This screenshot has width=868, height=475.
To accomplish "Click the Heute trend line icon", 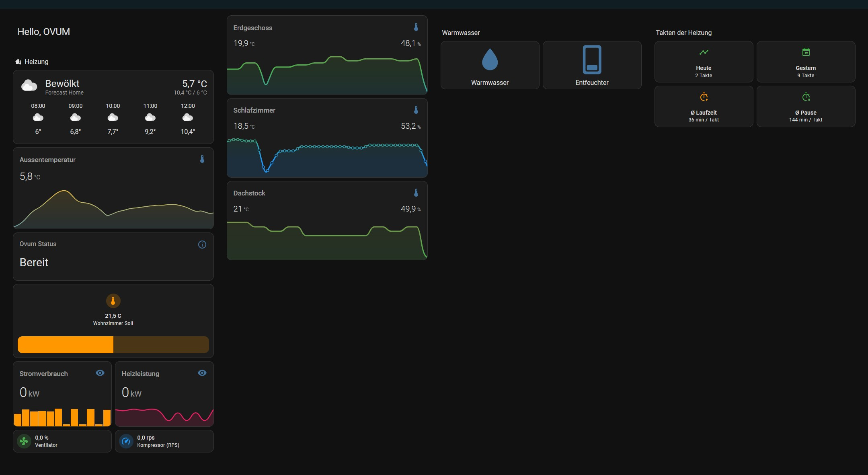I will coord(704,52).
